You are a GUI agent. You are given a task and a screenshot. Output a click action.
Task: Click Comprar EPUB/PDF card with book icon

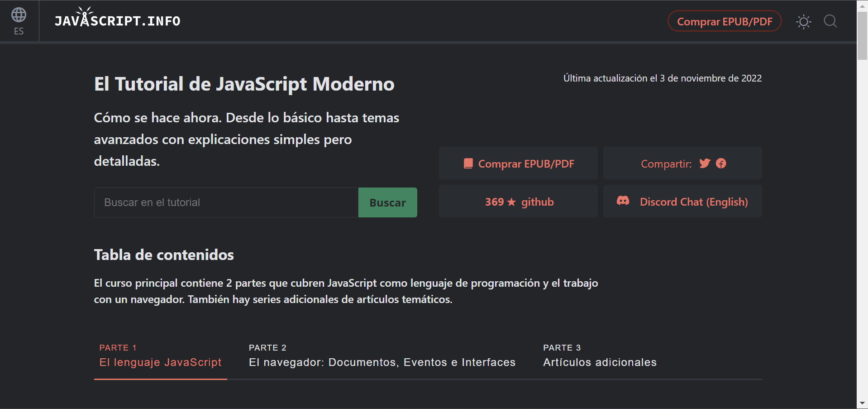[x=518, y=163]
